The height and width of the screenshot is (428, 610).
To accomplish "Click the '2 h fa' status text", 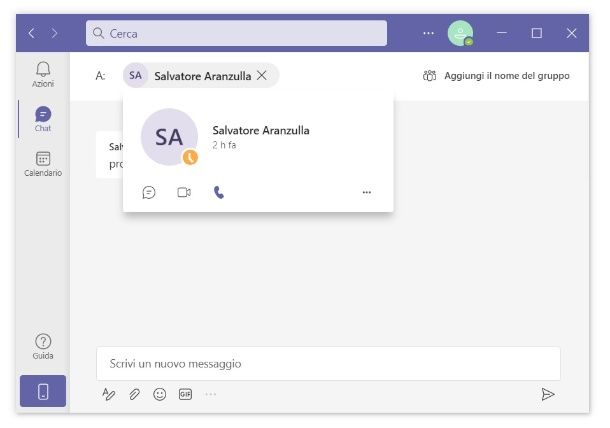I will [x=224, y=145].
